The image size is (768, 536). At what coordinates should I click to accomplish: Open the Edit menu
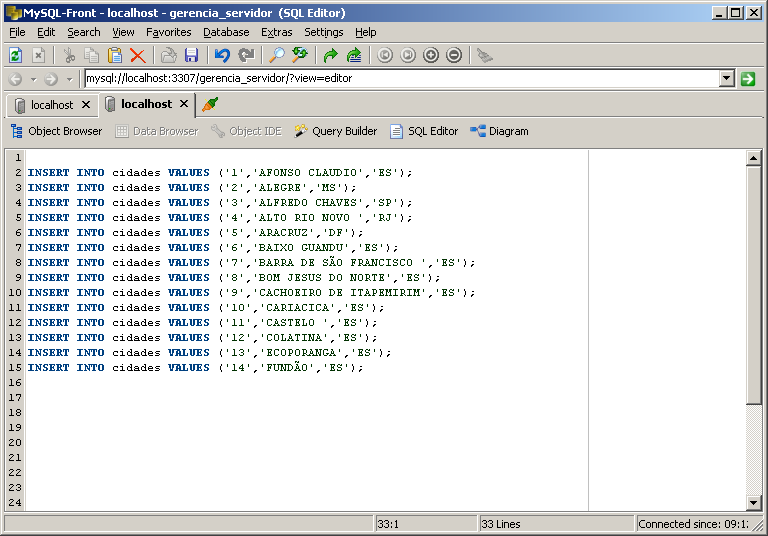[x=46, y=32]
